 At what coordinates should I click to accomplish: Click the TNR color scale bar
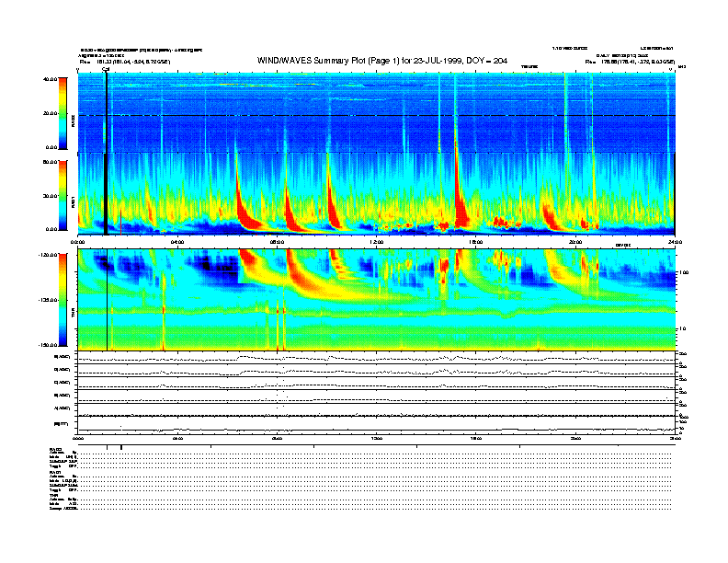(64, 300)
